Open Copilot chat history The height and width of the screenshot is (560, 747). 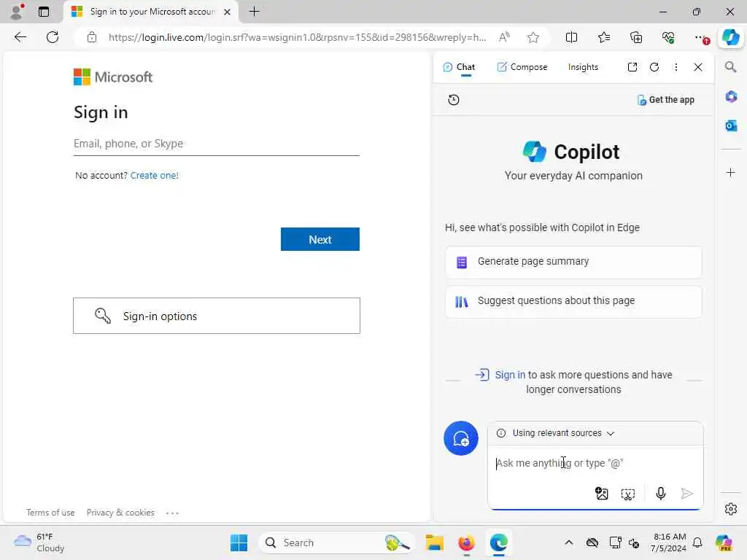click(454, 99)
